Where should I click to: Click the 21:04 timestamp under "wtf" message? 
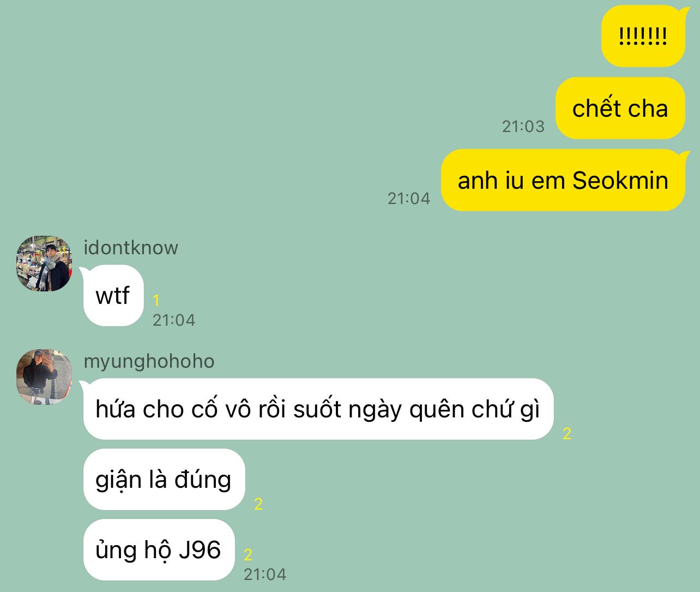(174, 320)
